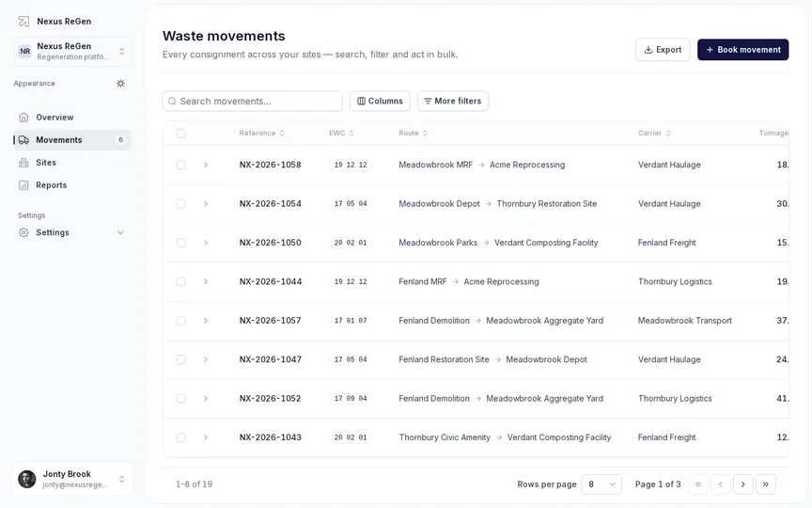This screenshot has height=508, width=812.
Task: Click EWC code 17 05 04 on NX-2026-1054
Action: 351,204
